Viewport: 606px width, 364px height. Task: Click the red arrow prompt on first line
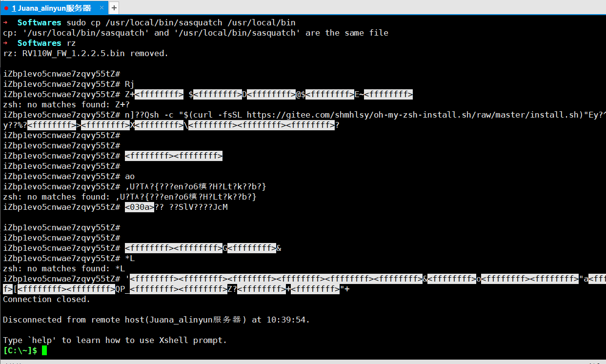(x=5, y=22)
